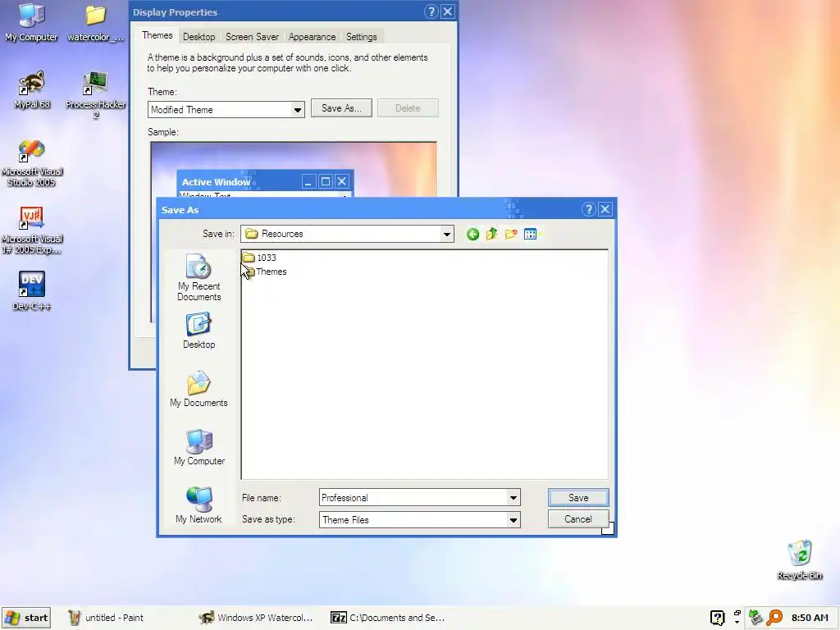The width and height of the screenshot is (840, 630).
Task: Select My Computer desktop icon
Action: [x=31, y=22]
